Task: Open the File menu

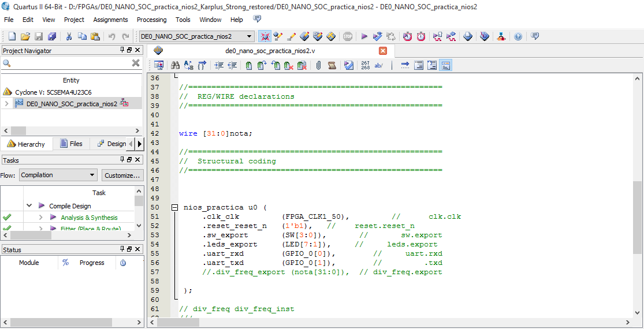Action: point(9,20)
